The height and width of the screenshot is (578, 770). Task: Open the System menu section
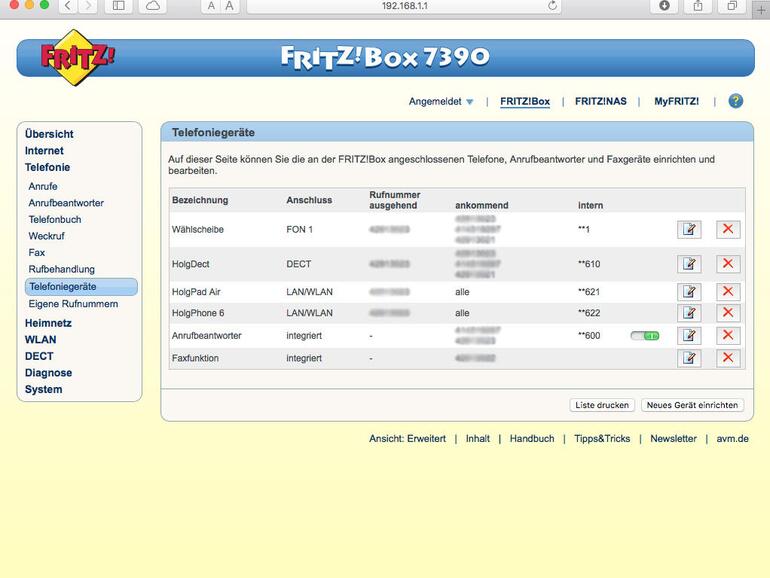[43, 389]
